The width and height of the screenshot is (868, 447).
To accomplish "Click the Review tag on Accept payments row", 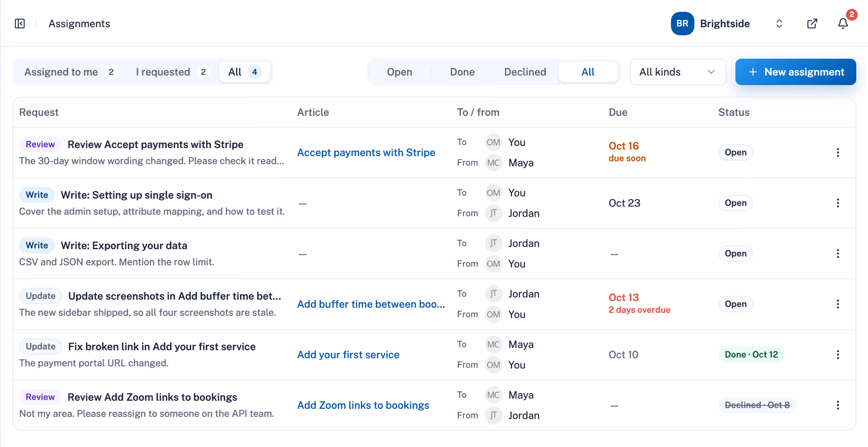I will point(40,144).
